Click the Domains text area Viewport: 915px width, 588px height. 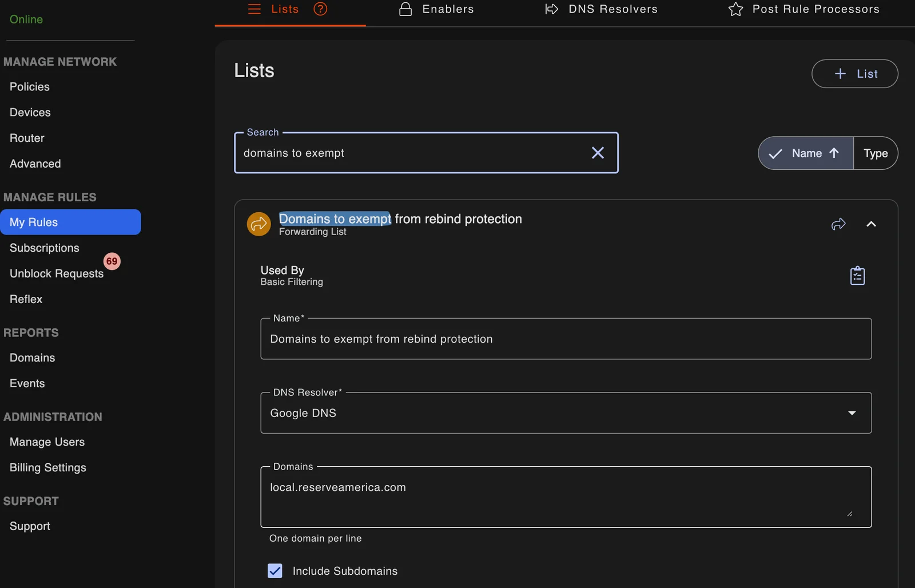click(x=566, y=496)
